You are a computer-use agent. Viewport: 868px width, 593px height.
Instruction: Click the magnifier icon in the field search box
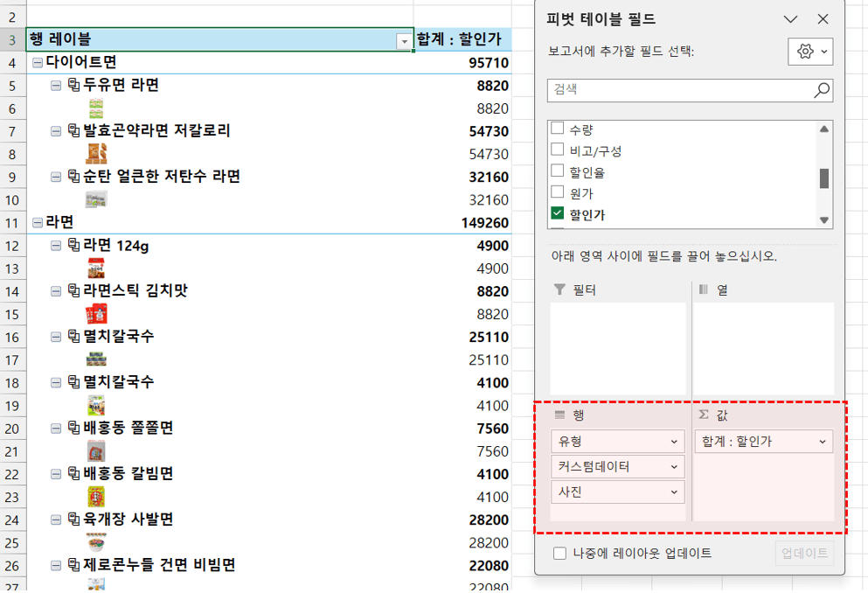(820, 90)
